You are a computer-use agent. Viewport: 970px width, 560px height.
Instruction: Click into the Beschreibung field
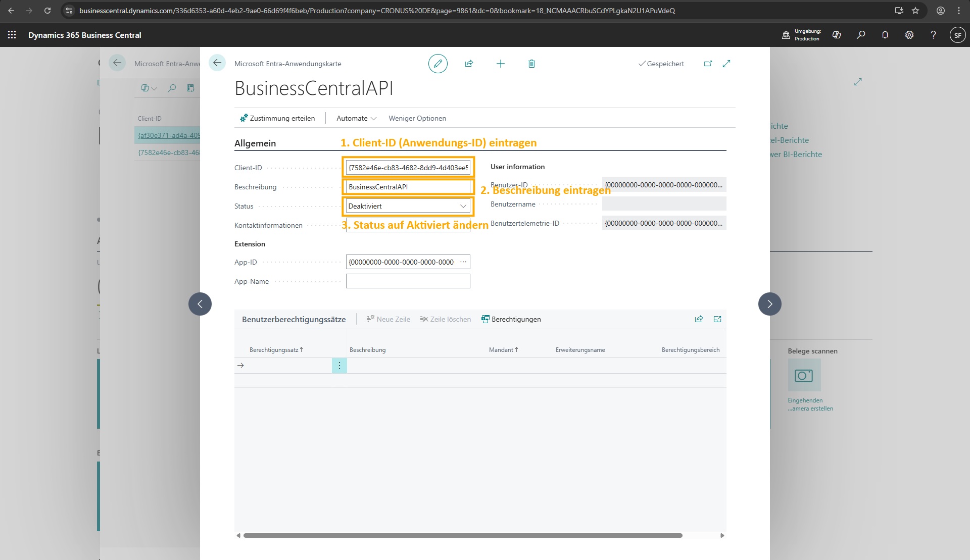[408, 187]
